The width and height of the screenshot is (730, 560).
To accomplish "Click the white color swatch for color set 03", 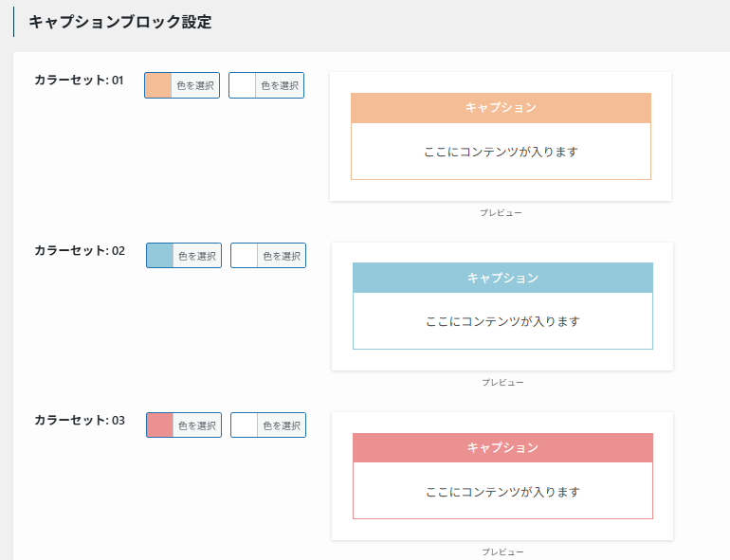I will point(245,425).
